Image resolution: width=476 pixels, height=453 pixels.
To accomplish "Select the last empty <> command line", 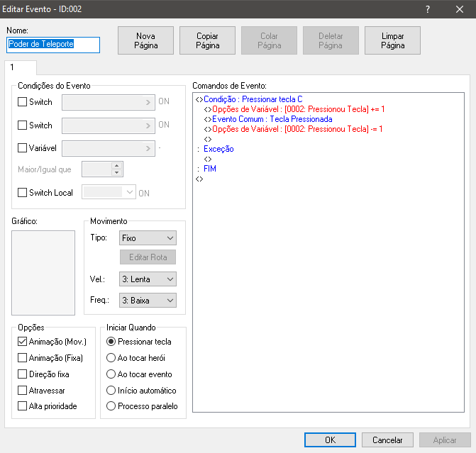I will tap(199, 179).
